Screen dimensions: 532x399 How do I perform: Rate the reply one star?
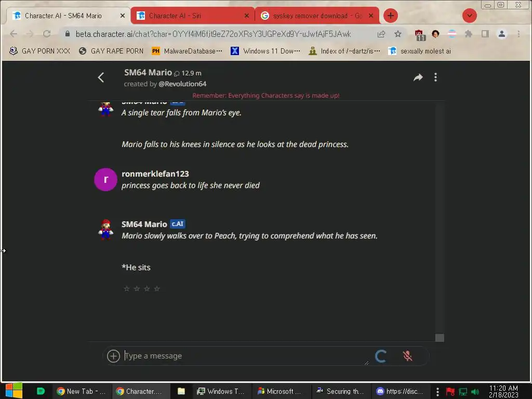(127, 289)
